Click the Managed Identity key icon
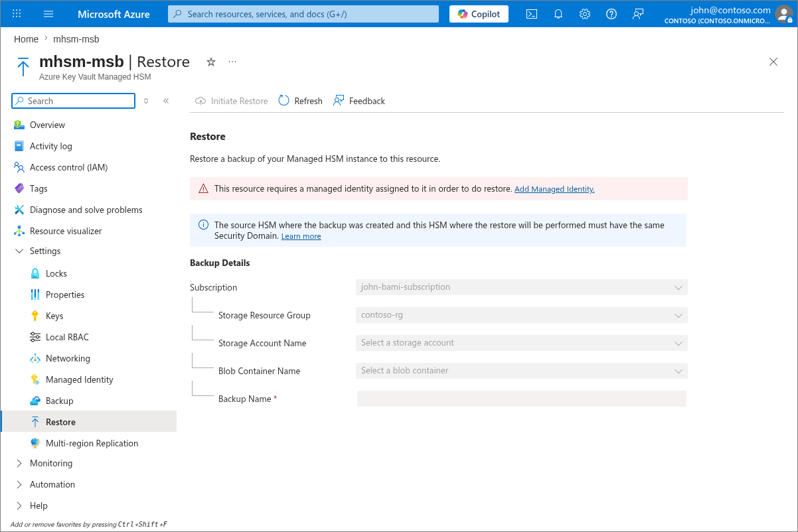798x532 pixels. [35, 379]
